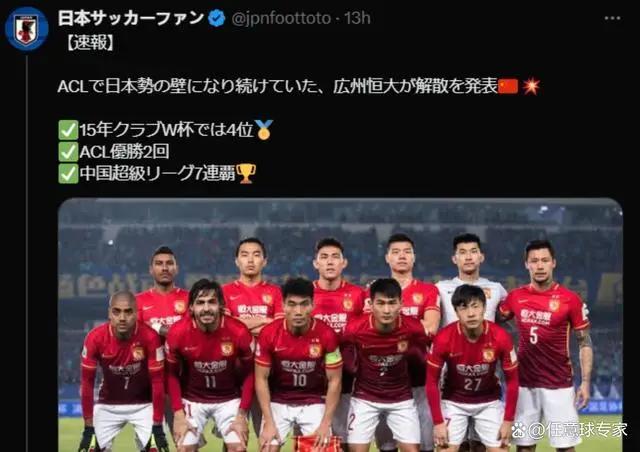Open the 日本サッカーファン display name
The height and width of the screenshot is (452, 640).
(x=131, y=18)
